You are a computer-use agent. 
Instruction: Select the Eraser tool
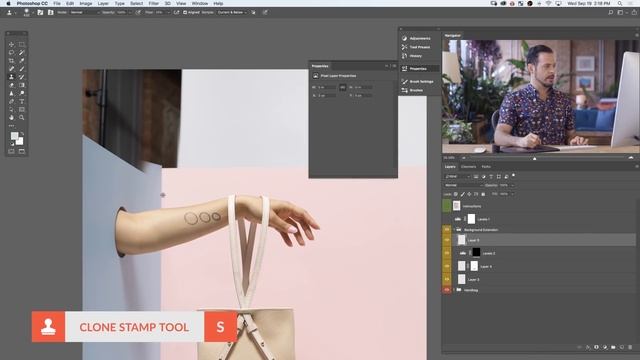coord(11,85)
